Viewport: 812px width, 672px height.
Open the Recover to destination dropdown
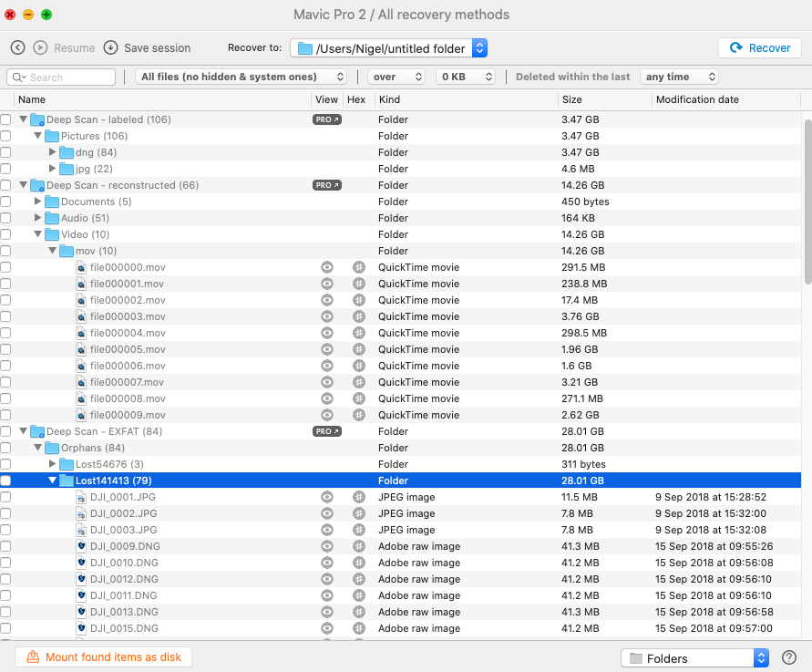pos(388,48)
